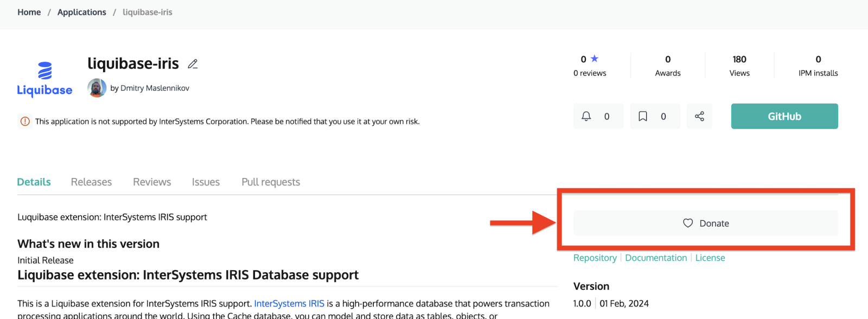Click the bookmark icon
The height and width of the screenshot is (319, 868).
[x=643, y=116]
